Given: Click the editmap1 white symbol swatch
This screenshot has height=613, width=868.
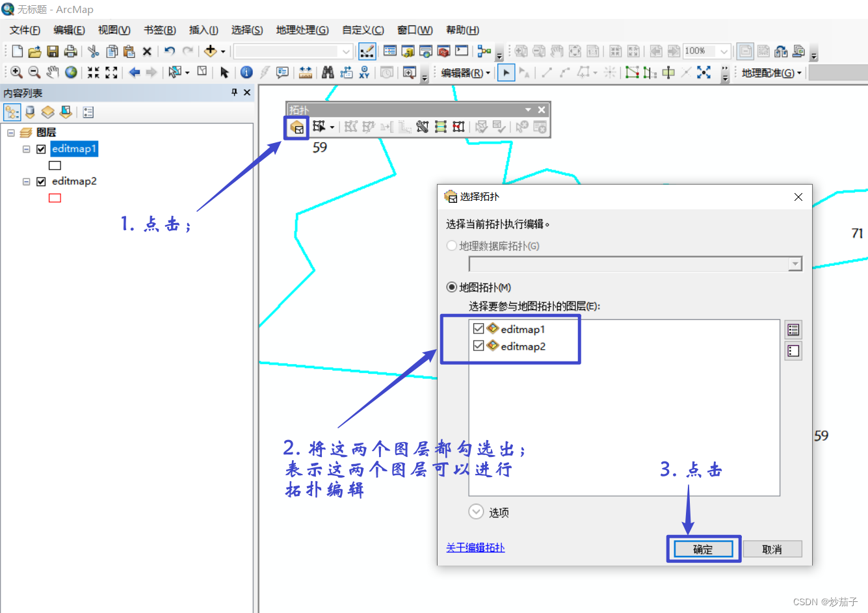Looking at the screenshot, I should pos(55,166).
